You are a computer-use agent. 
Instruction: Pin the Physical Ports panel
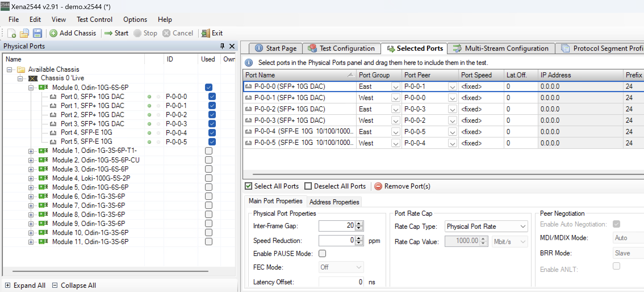click(222, 46)
